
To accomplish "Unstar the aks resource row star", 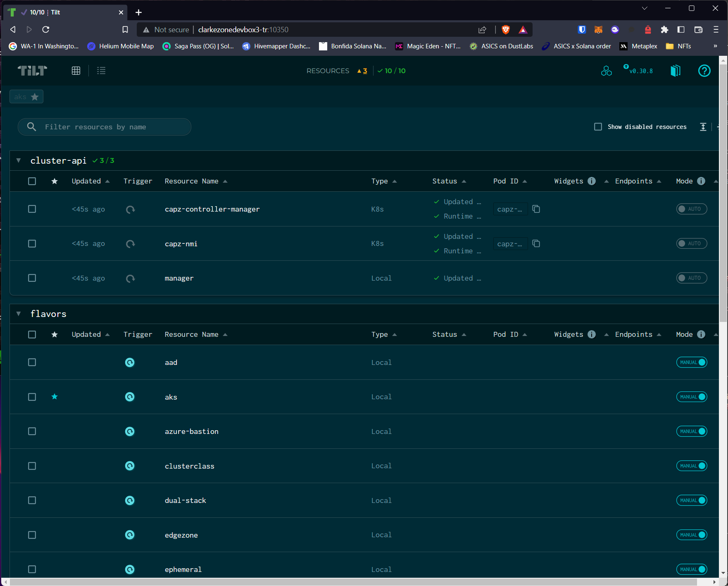I will 55,397.
